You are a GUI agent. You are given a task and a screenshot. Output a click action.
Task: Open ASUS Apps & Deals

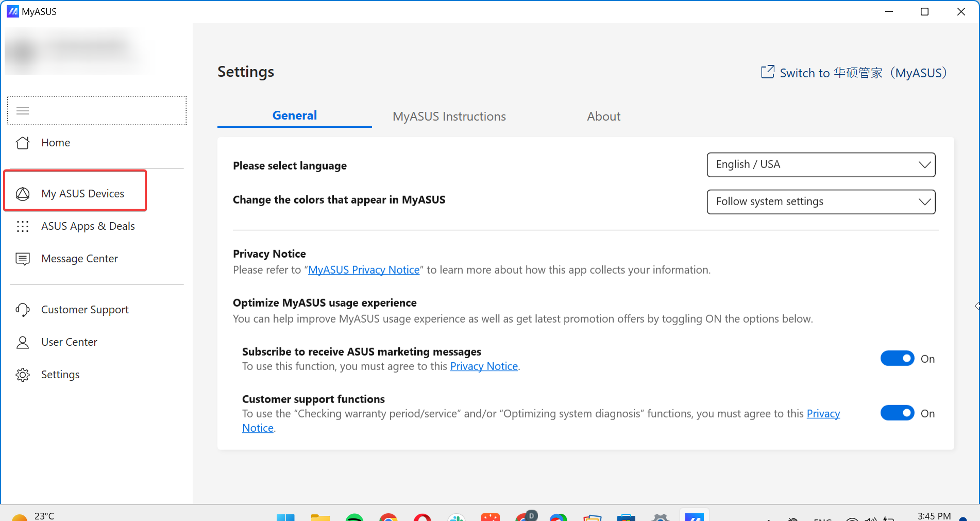[x=88, y=226]
